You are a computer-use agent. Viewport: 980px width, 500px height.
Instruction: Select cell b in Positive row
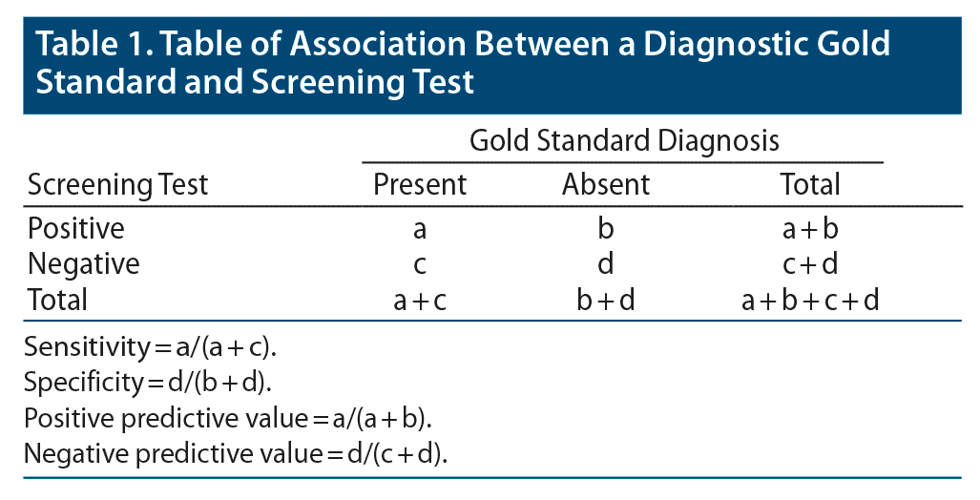[x=606, y=229]
